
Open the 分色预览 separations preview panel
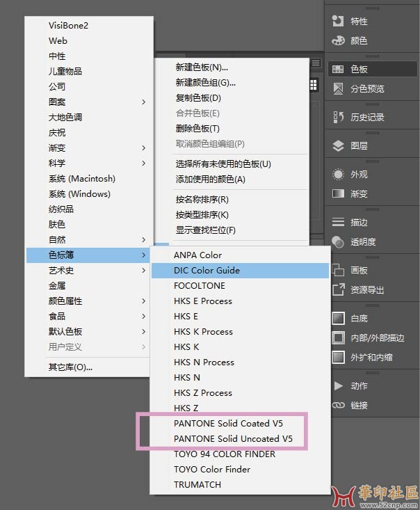(339, 89)
